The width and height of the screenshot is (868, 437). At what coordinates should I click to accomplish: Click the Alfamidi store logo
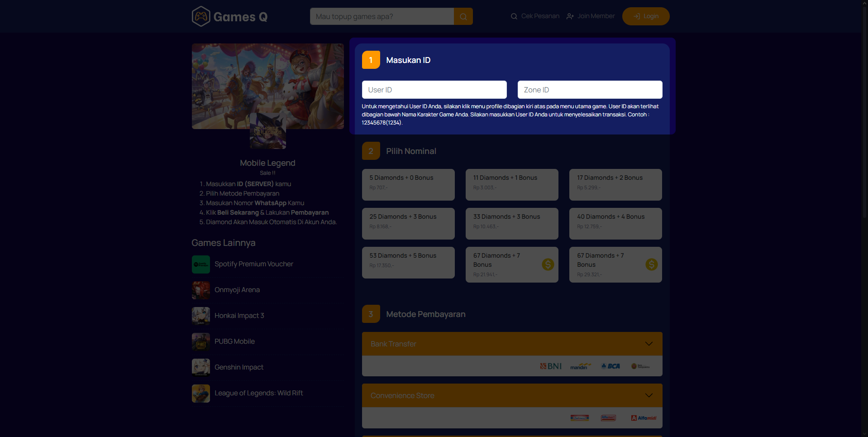click(x=644, y=418)
